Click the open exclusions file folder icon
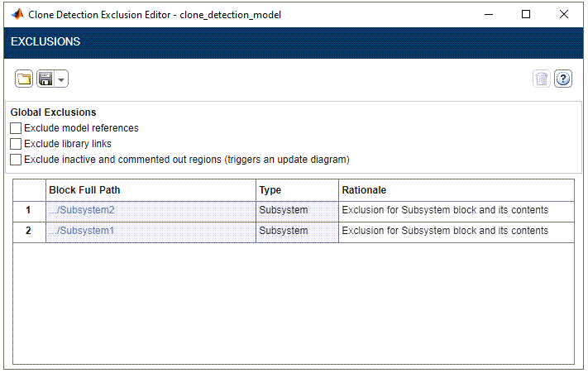This screenshot has height=373, width=588. click(x=24, y=79)
